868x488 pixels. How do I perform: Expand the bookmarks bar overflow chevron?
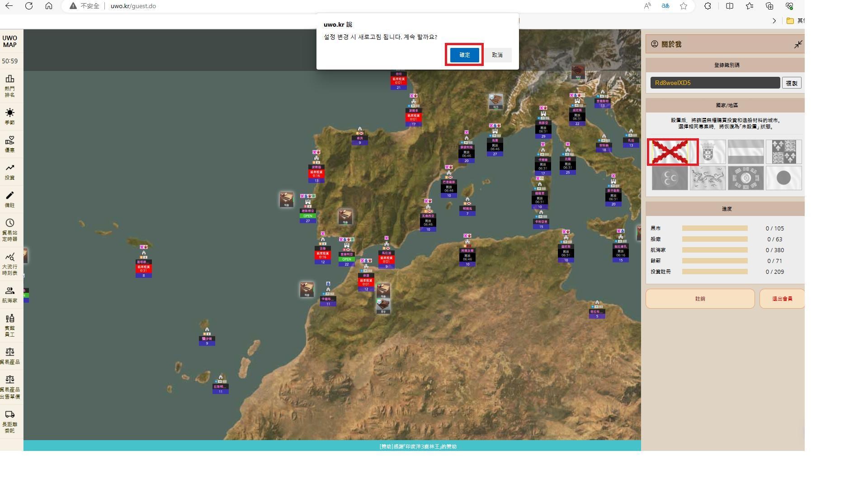(774, 21)
